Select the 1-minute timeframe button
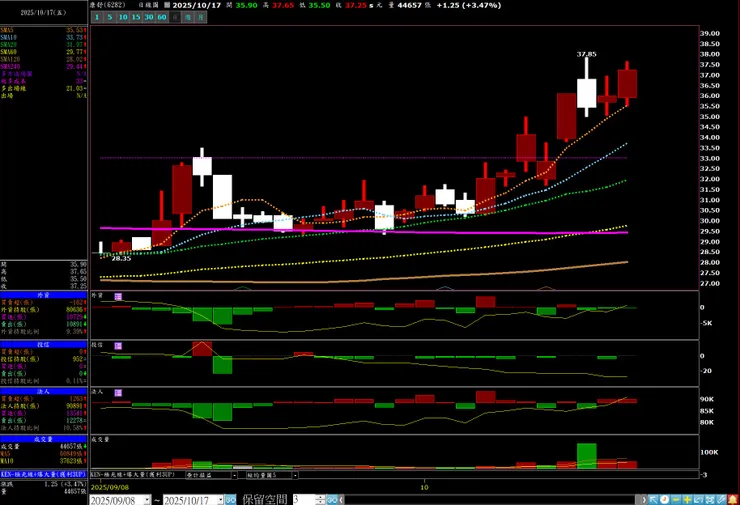The image size is (740, 505). click(x=97, y=17)
